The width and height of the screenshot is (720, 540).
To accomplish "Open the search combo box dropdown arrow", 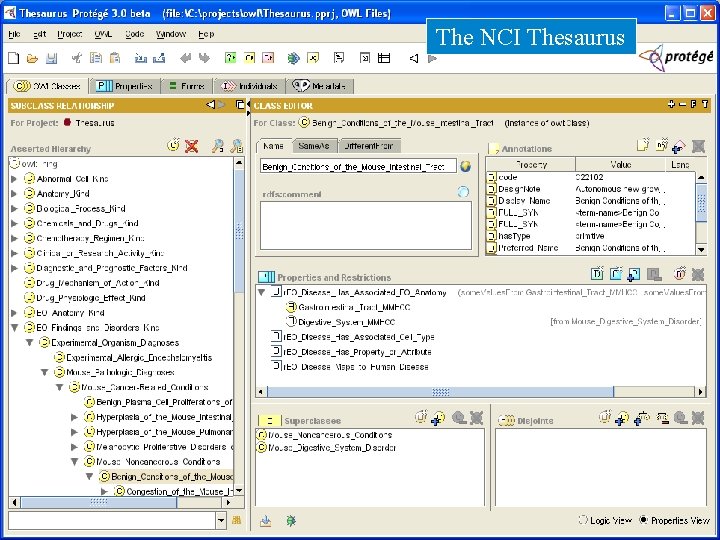I will tap(221, 520).
